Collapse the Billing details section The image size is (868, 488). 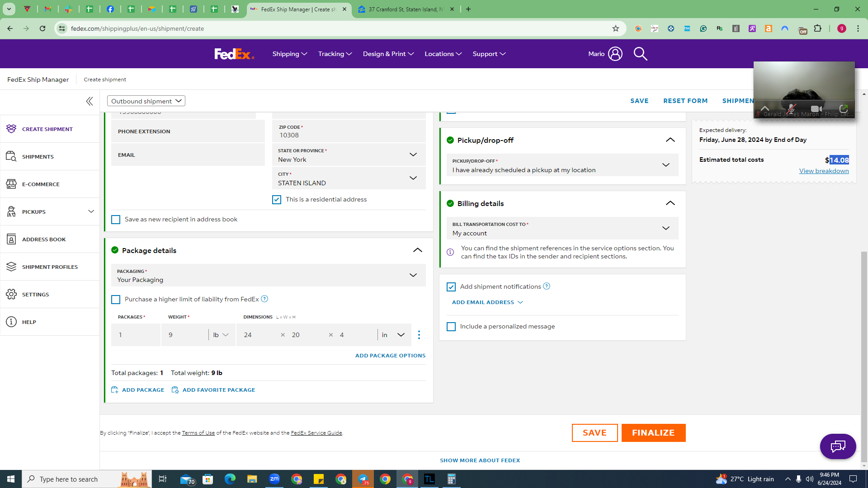coord(670,203)
